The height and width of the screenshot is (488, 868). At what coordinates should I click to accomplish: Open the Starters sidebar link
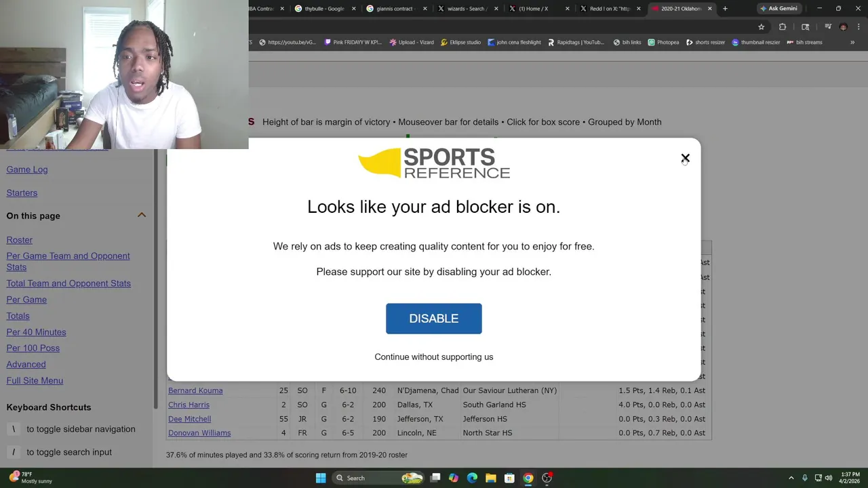click(x=22, y=192)
